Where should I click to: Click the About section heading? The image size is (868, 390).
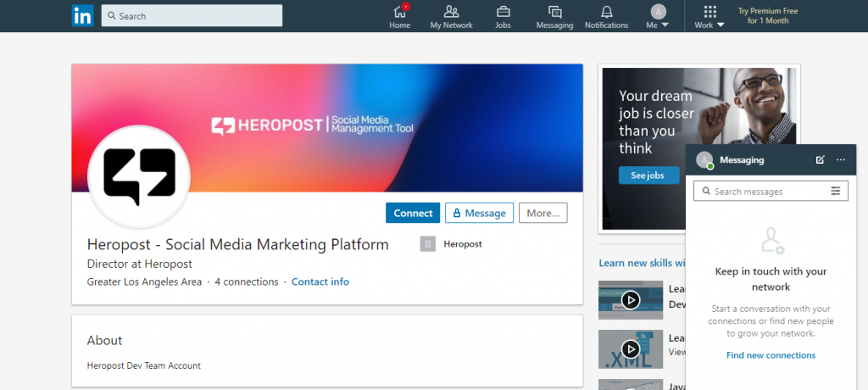coord(104,340)
